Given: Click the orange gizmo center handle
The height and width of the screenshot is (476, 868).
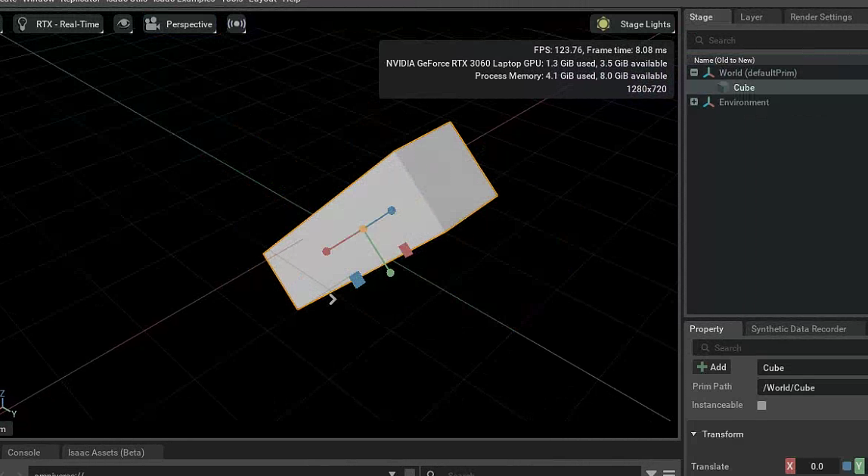Looking at the screenshot, I should pyautogui.click(x=363, y=229).
